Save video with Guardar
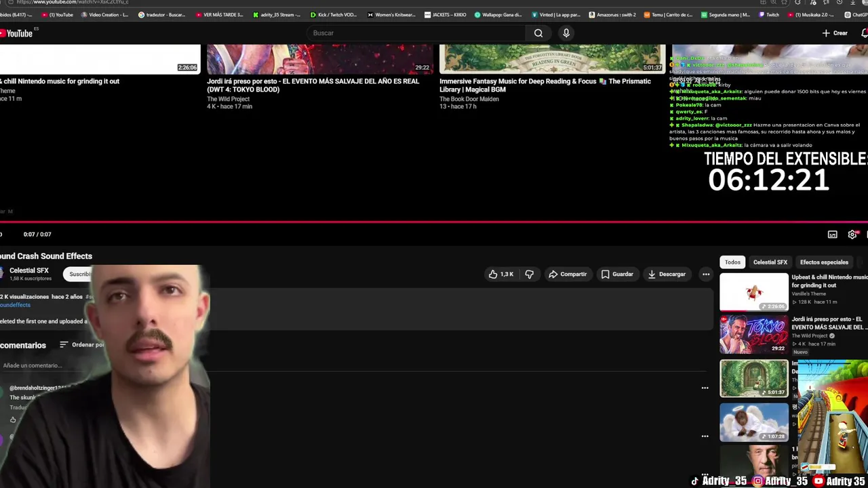 tap(617, 274)
